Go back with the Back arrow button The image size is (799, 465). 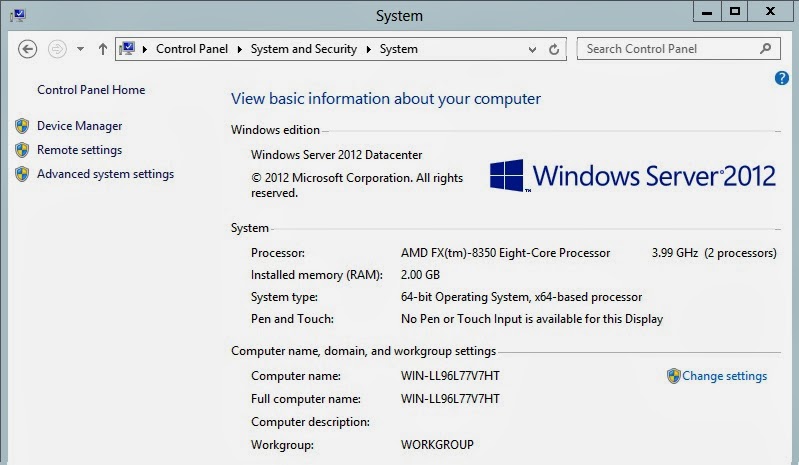[28, 49]
